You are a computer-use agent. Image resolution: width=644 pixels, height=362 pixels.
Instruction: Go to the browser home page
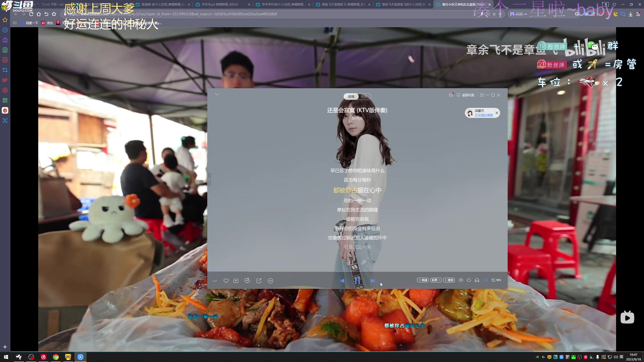[x=39, y=14]
